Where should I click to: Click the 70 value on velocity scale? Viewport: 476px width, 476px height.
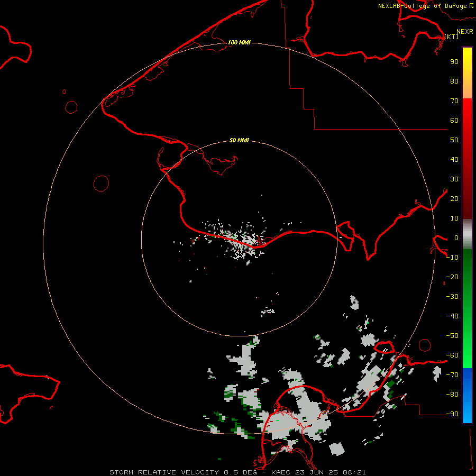(454, 101)
